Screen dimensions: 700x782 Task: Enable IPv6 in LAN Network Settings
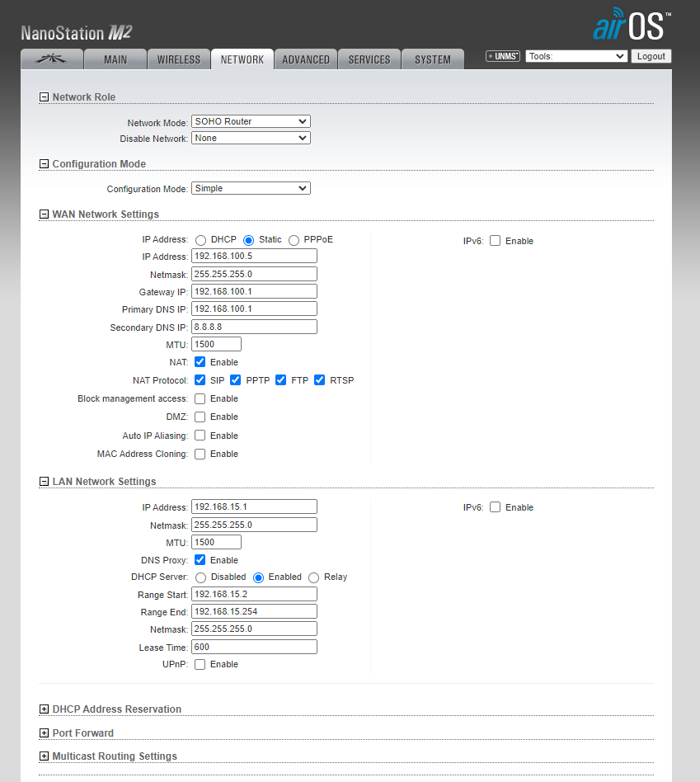point(495,506)
